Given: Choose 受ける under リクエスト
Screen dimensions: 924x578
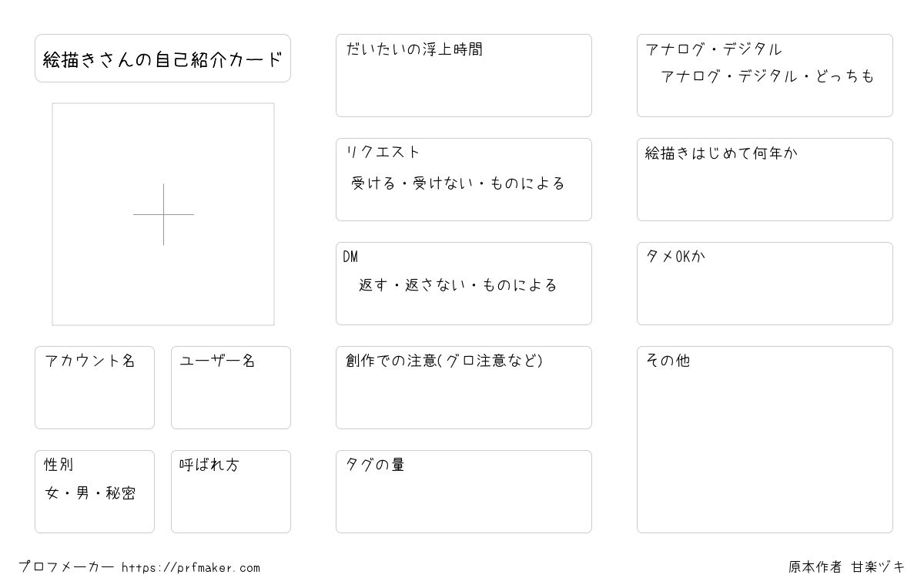Looking at the screenshot, I should (373, 183).
